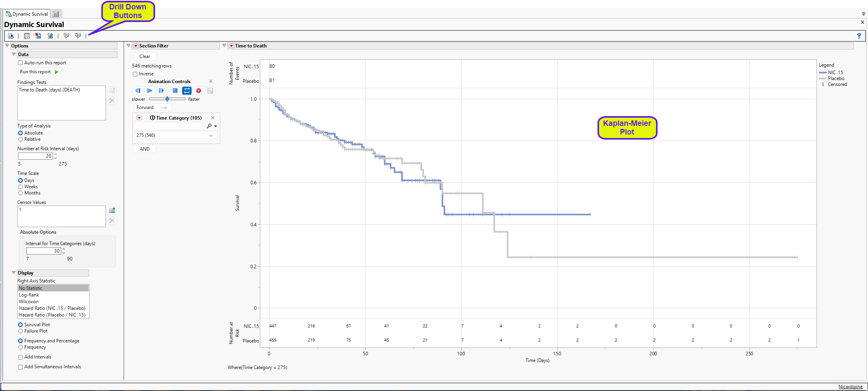868x391 pixels.
Task: Click the red record animation button
Action: point(199,91)
